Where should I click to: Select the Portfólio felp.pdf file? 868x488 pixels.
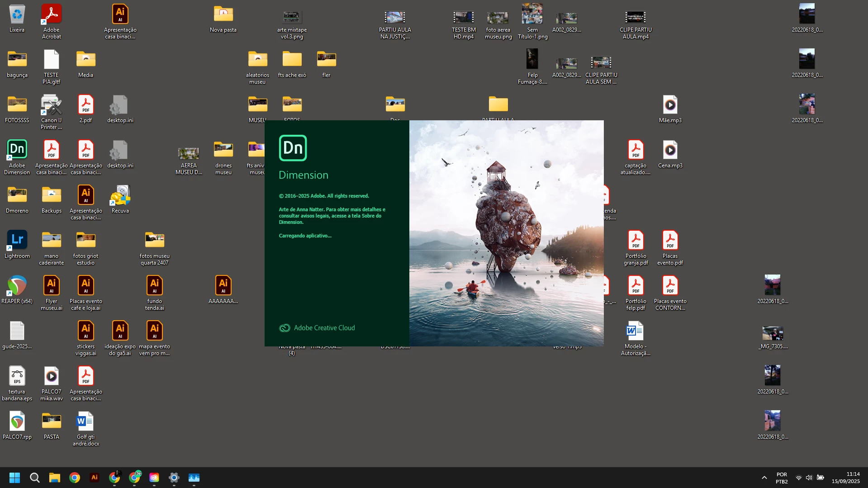coord(636,293)
